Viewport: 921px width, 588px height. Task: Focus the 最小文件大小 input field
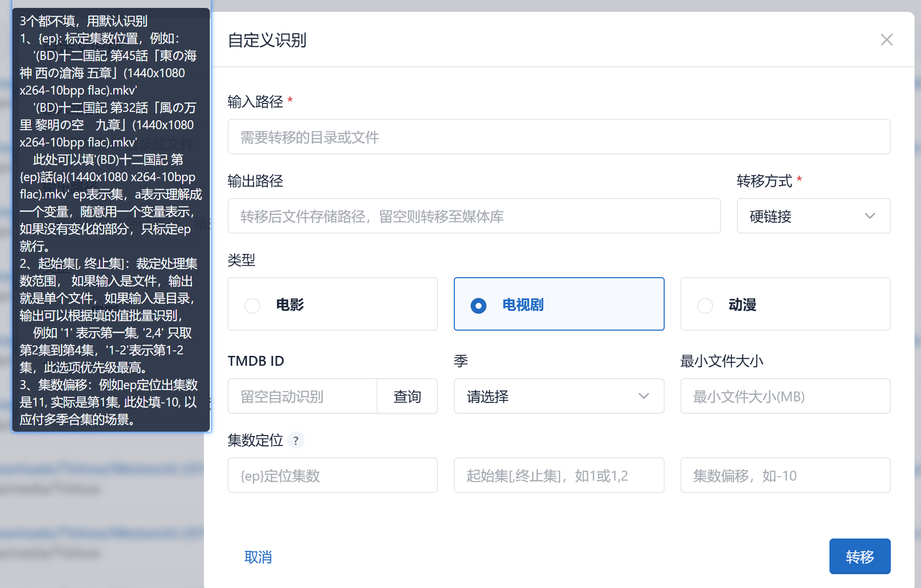[785, 396]
